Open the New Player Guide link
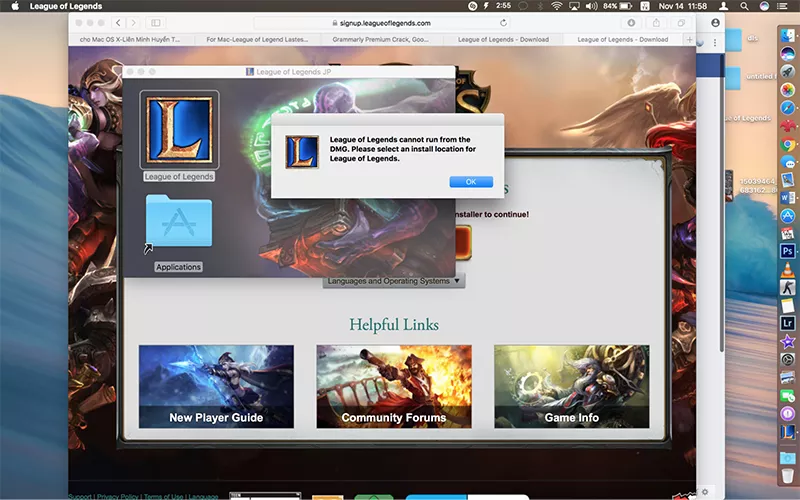Image resolution: width=800 pixels, height=500 pixels. [216, 387]
